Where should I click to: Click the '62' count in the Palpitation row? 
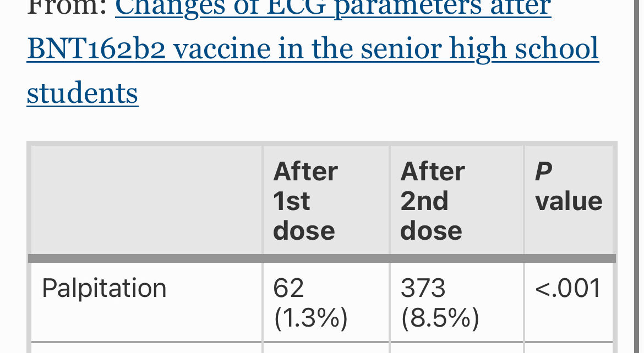[288, 288]
